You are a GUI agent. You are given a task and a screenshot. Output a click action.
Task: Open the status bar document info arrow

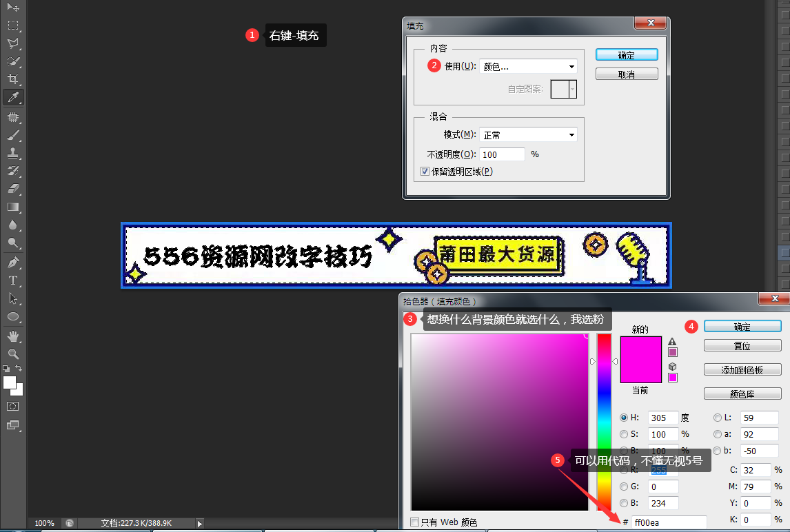(200, 524)
